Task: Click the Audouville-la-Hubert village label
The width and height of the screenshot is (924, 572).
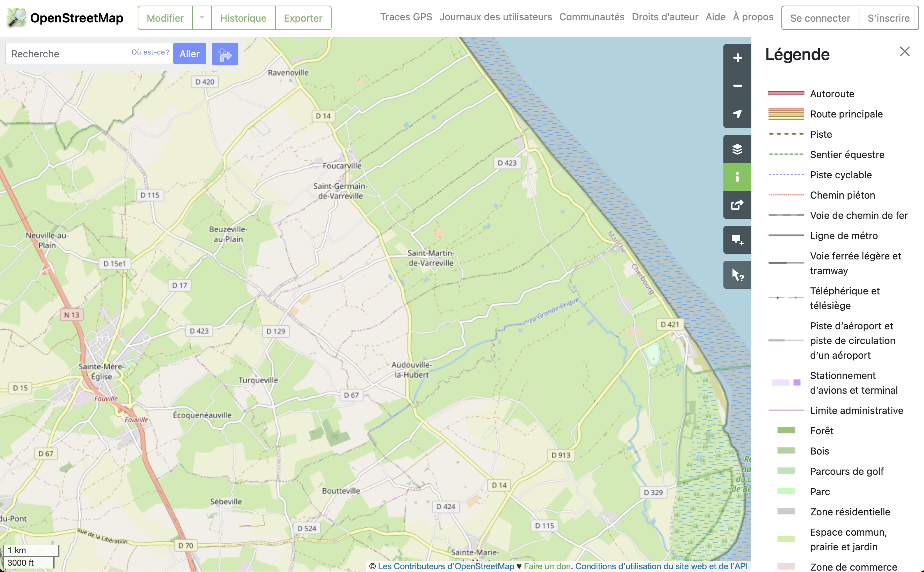Action: coord(411,370)
